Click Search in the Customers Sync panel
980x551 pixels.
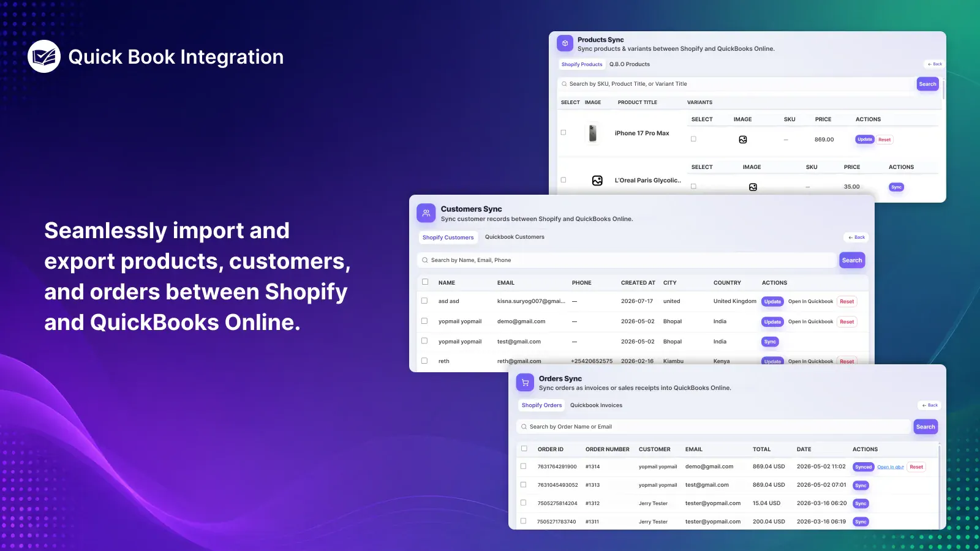tap(852, 260)
